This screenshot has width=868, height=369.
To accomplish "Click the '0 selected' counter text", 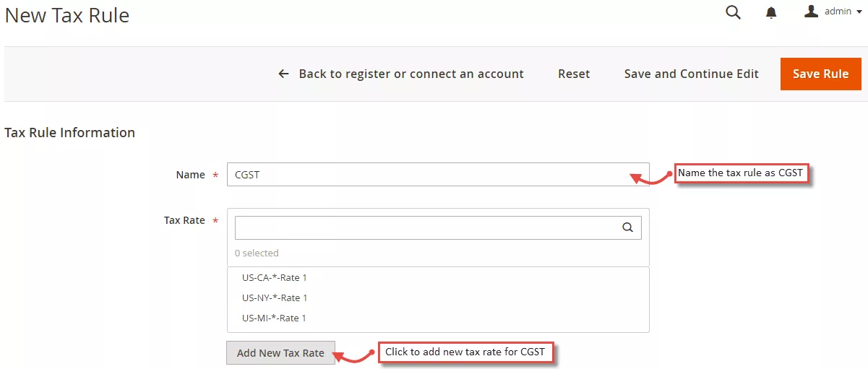I will click(x=257, y=253).
